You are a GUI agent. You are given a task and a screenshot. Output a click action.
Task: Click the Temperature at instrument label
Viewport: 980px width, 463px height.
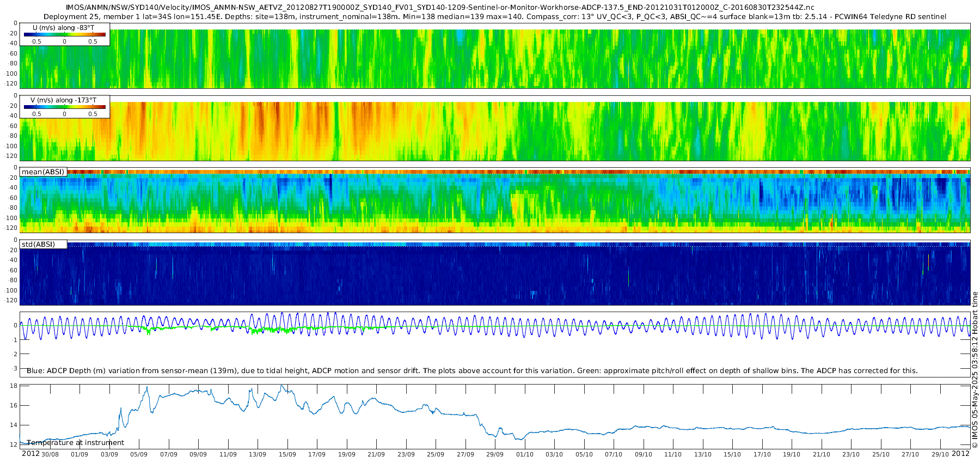pos(75,443)
